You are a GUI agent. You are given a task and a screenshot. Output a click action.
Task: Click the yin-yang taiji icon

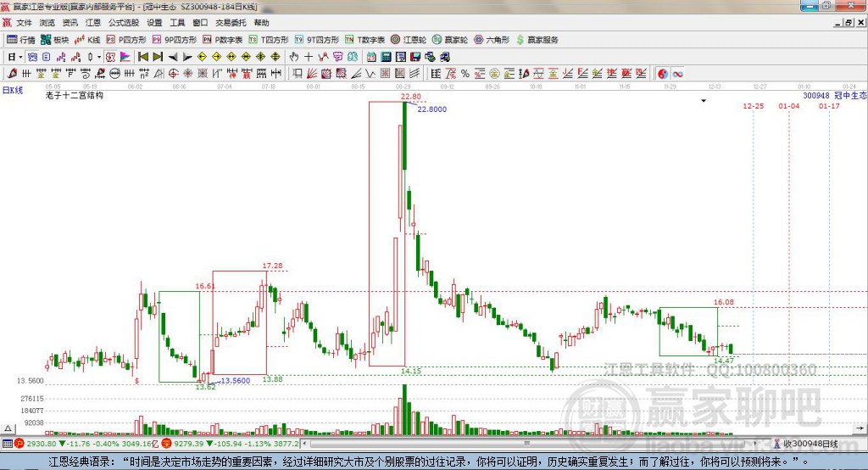(x=663, y=74)
